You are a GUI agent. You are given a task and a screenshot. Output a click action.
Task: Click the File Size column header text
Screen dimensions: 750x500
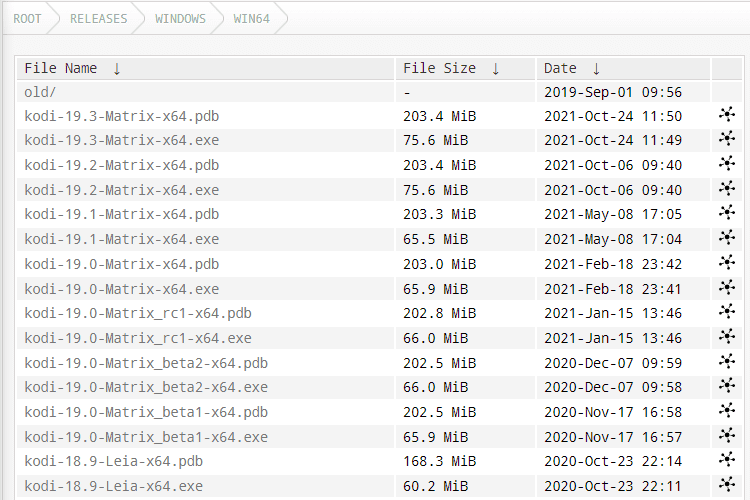pos(440,68)
